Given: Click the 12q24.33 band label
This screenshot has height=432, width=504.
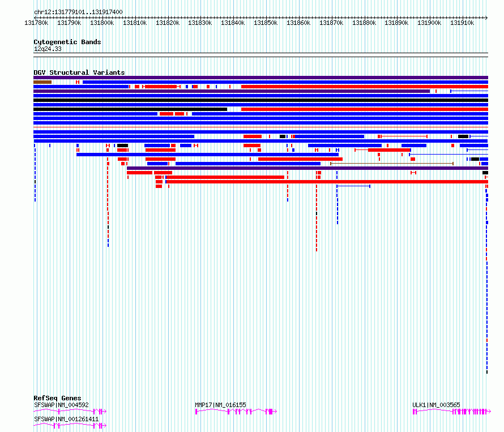Looking at the screenshot, I should (48, 49).
